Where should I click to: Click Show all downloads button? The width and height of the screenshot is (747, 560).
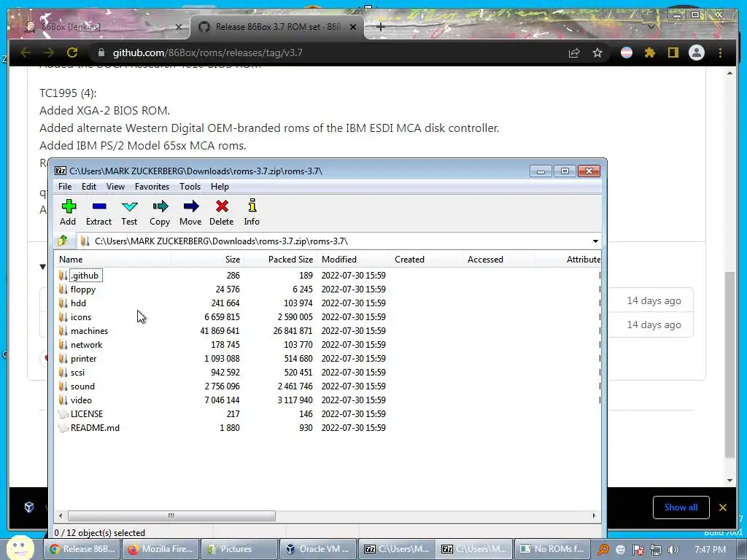click(681, 507)
